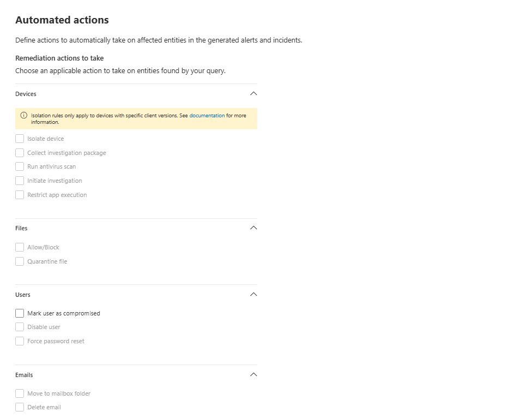Click the Devices section header label
The height and width of the screenshot is (418, 532).
[x=26, y=94]
